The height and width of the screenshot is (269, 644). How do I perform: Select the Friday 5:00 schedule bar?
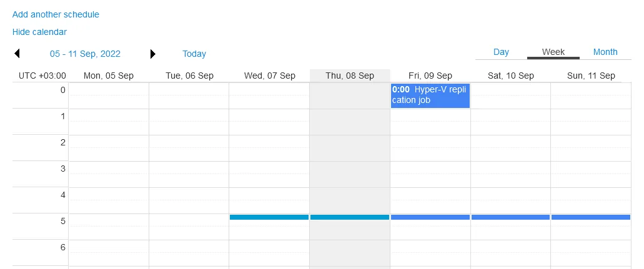(430, 217)
